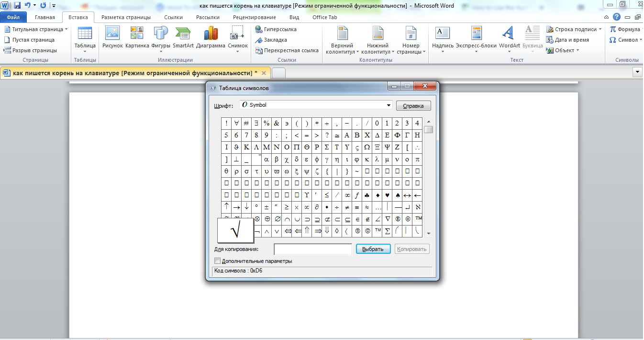Switch to the Главная ribbon tab
The height and width of the screenshot is (340, 644).
click(45, 17)
